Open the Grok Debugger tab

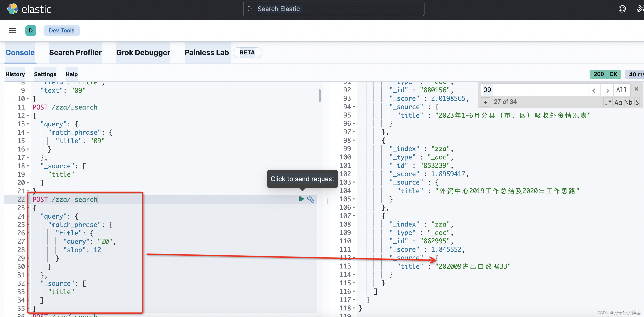point(143,53)
